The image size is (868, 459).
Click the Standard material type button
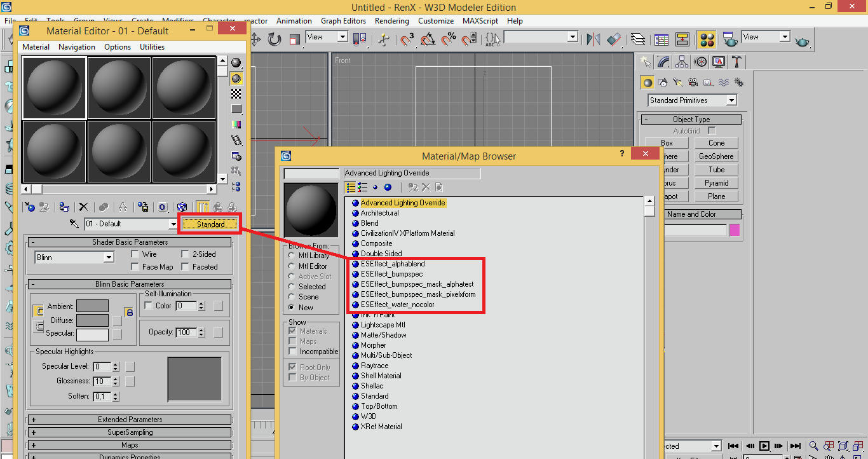click(210, 224)
